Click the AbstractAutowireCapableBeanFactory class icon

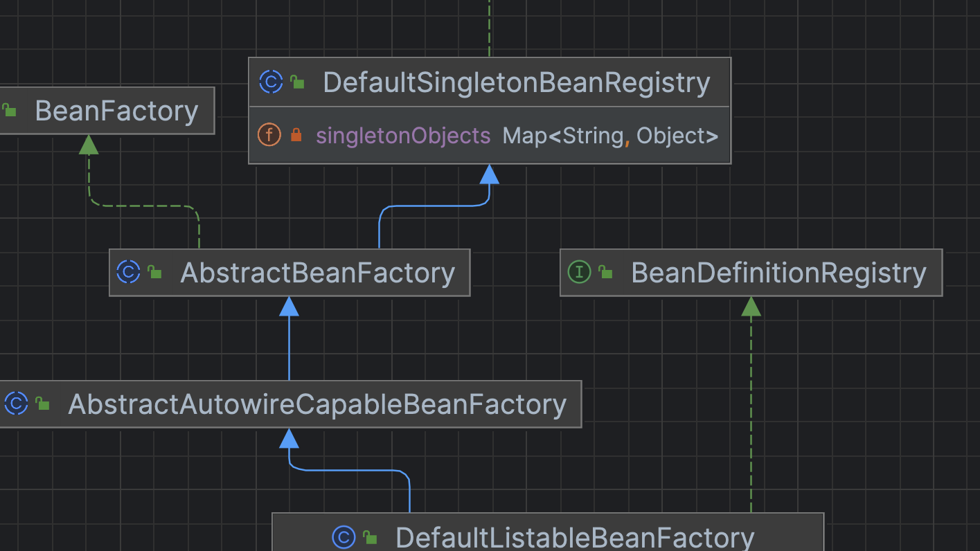tap(16, 404)
